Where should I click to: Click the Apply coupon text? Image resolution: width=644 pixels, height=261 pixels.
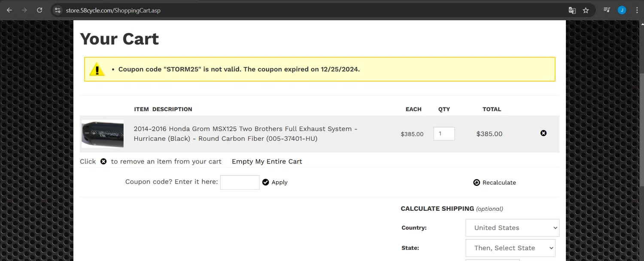click(x=279, y=182)
